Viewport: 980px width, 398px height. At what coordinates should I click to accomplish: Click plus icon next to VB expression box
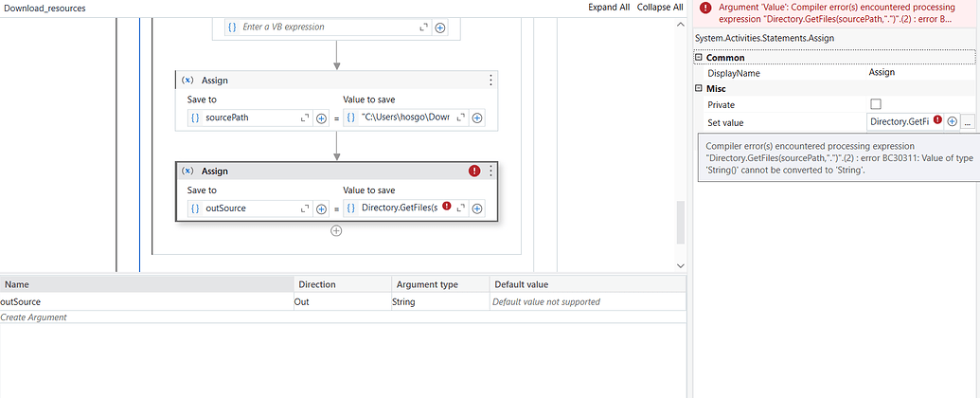pos(440,27)
